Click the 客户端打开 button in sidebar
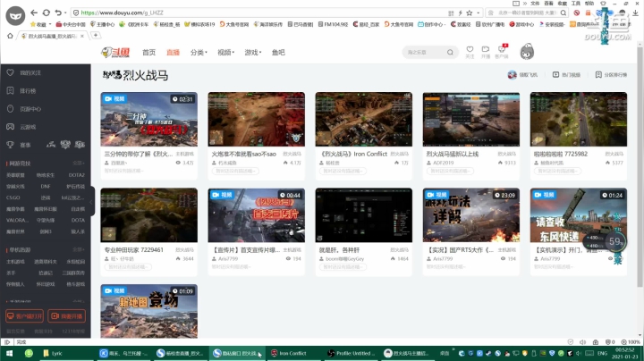This screenshot has height=361, width=644. tap(25, 316)
